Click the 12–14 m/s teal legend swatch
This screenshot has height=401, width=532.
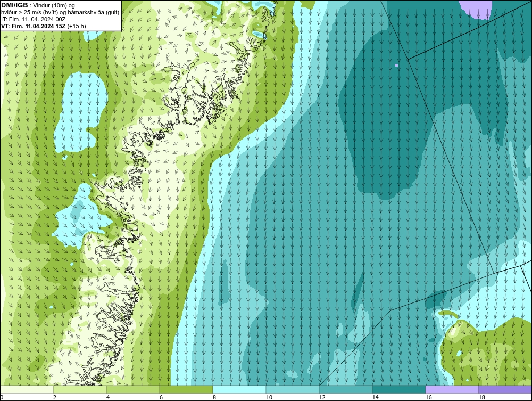click(346, 389)
